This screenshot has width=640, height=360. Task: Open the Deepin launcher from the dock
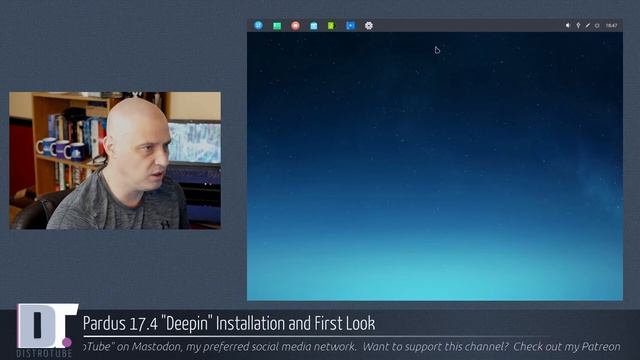point(258,25)
